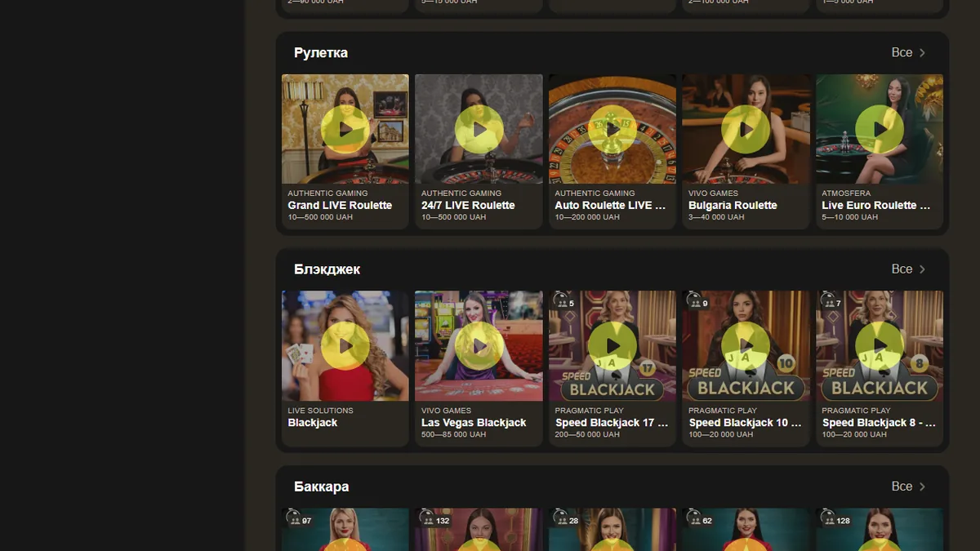Open baccarat thumbnail with 132 players
Viewport: 980px width, 551px height.
(479, 530)
